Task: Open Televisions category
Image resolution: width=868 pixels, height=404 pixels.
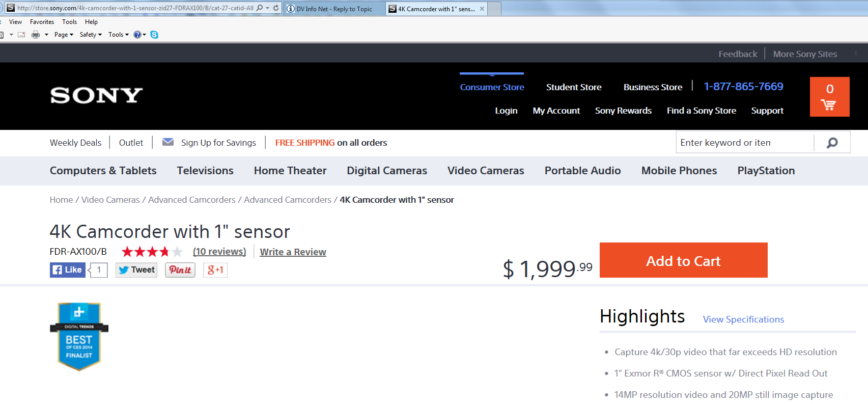Action: pyautogui.click(x=205, y=171)
